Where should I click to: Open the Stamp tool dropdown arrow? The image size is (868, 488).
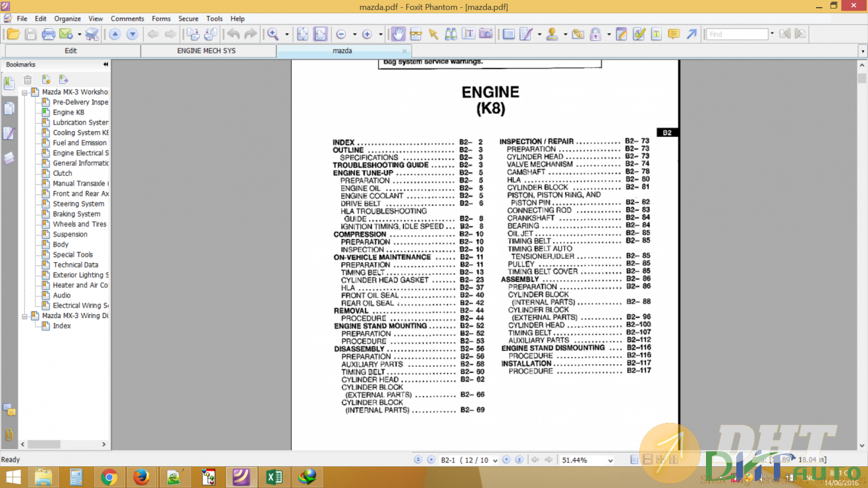565,34
